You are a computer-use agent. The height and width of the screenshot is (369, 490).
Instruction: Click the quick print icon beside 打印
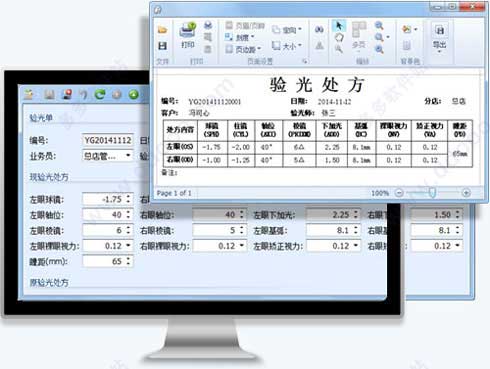pyautogui.click(x=208, y=25)
